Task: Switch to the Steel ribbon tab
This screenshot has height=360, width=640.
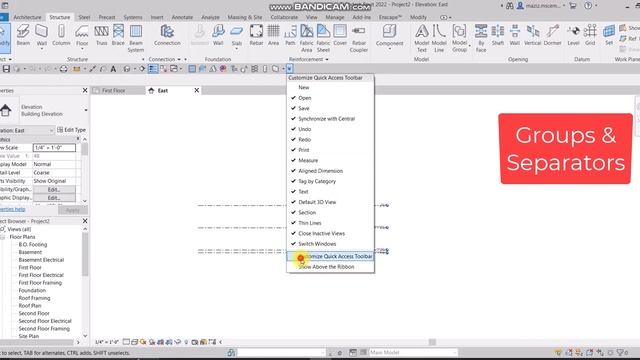Action: [84, 17]
